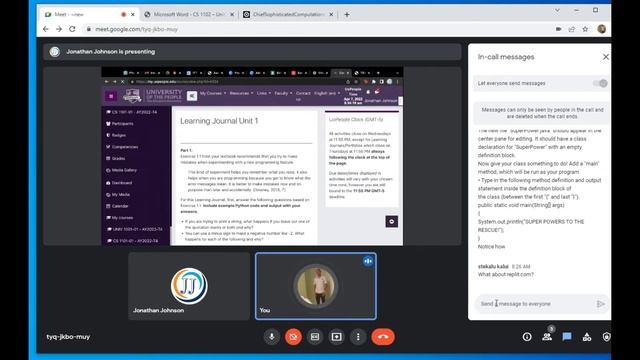Click the UoPeople Clock block title
Viewport: 640px width, 360px height.
(356, 120)
